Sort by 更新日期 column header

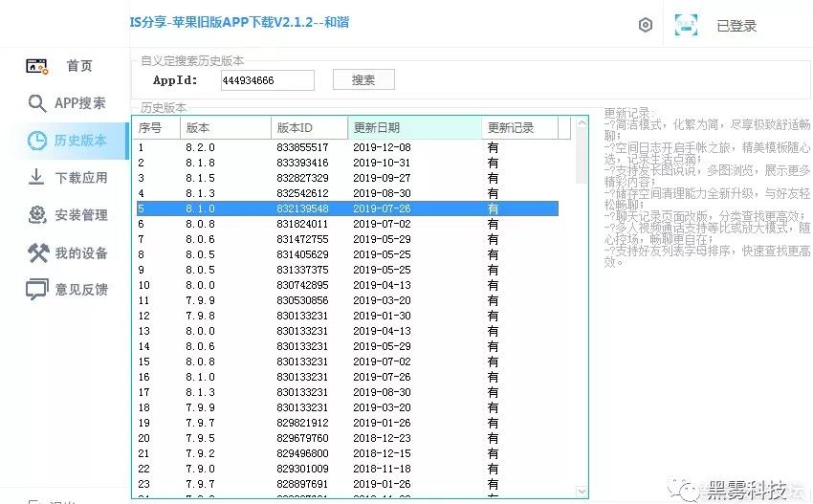pyautogui.click(x=415, y=128)
